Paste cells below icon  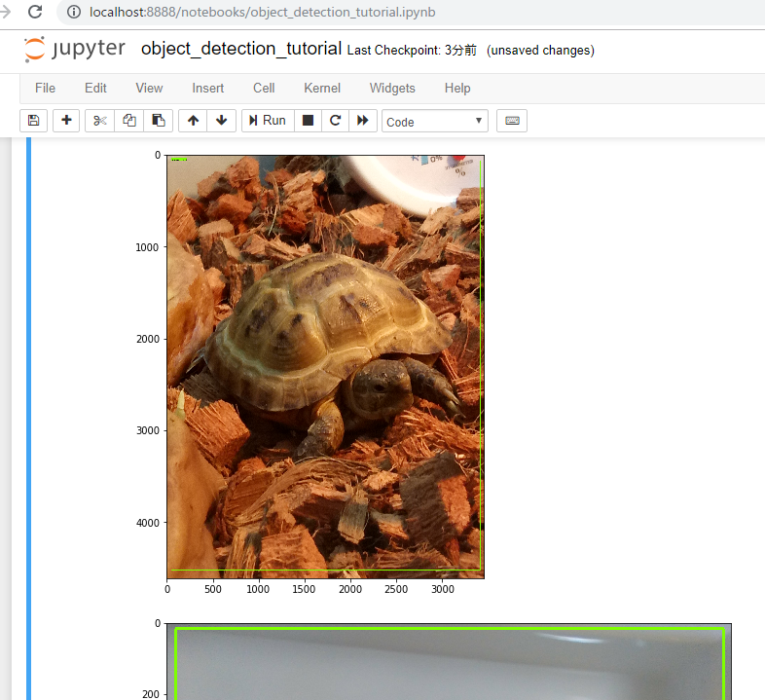pos(158,121)
